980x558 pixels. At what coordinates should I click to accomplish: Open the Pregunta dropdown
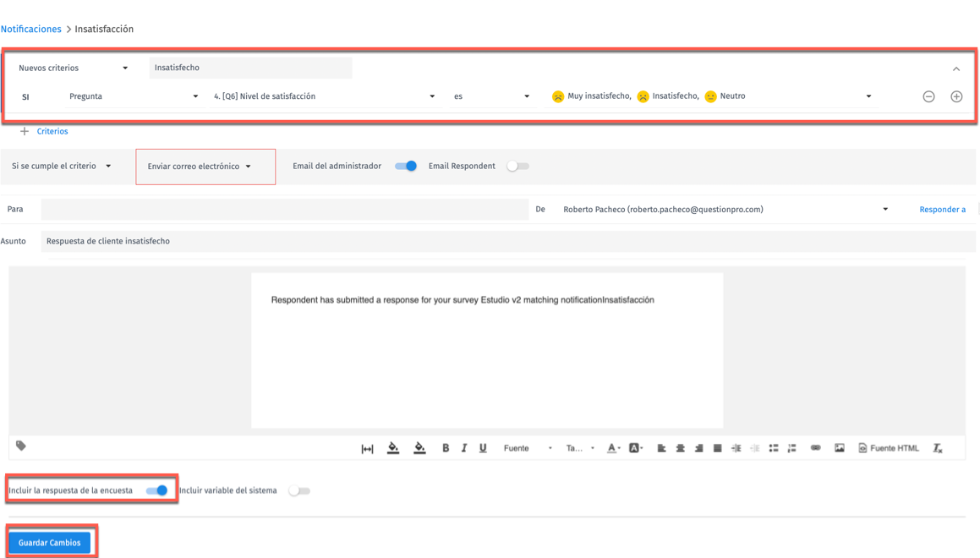coord(134,96)
